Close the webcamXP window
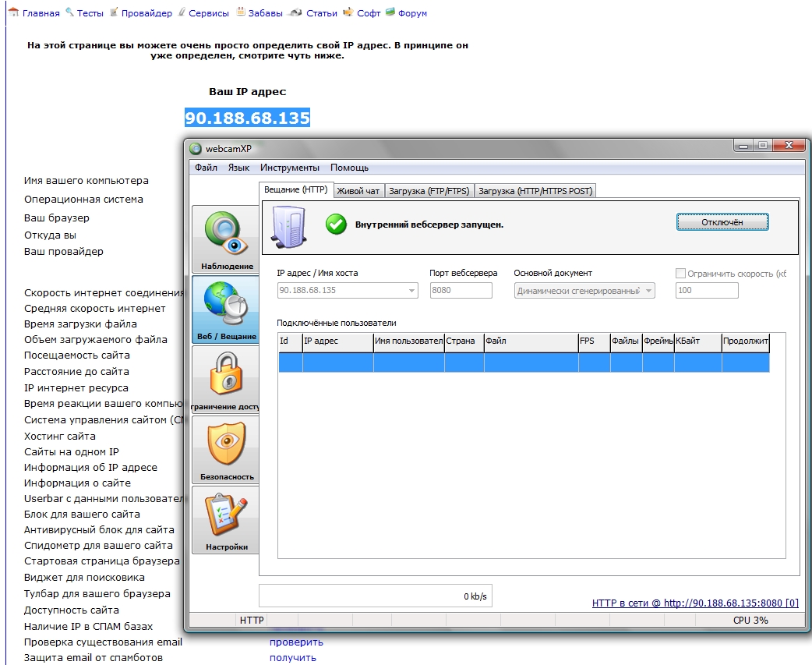Screen dimensions: 812x665 pos(788,146)
